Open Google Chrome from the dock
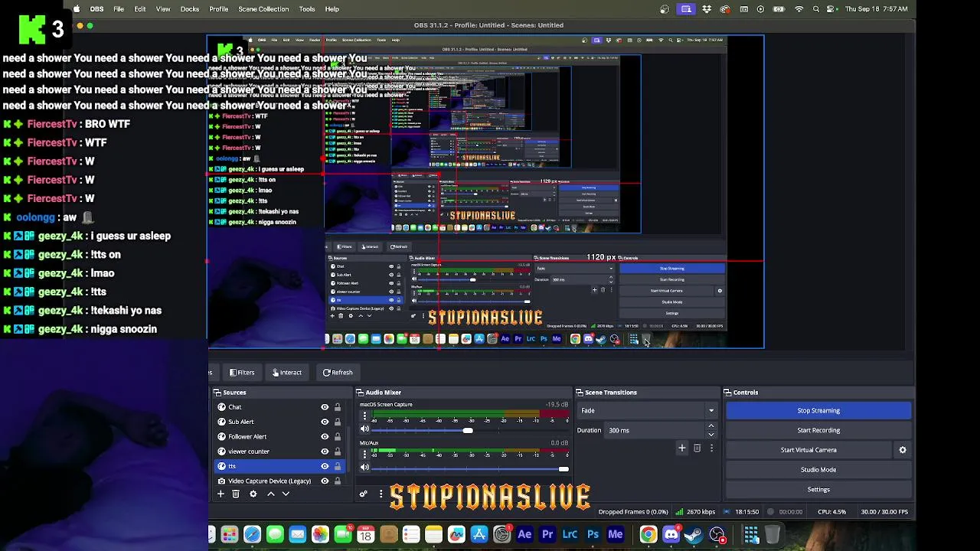Viewport: 980px width, 551px height. click(648, 535)
